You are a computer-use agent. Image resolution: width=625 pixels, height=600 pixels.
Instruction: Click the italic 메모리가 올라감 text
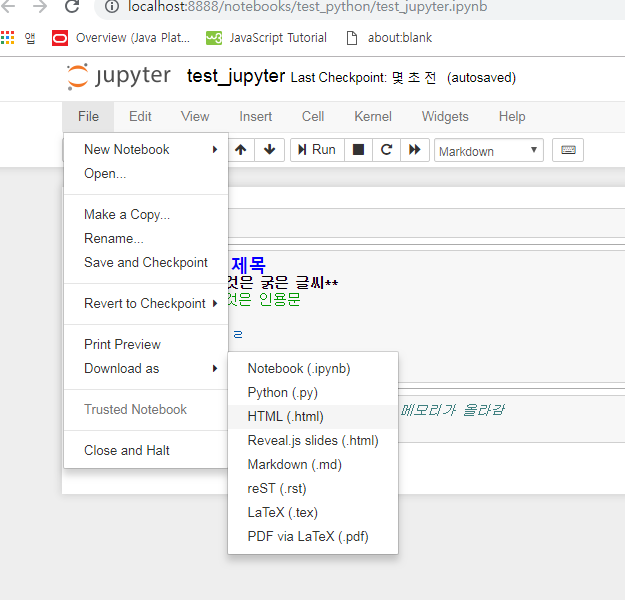pyautogui.click(x=452, y=410)
